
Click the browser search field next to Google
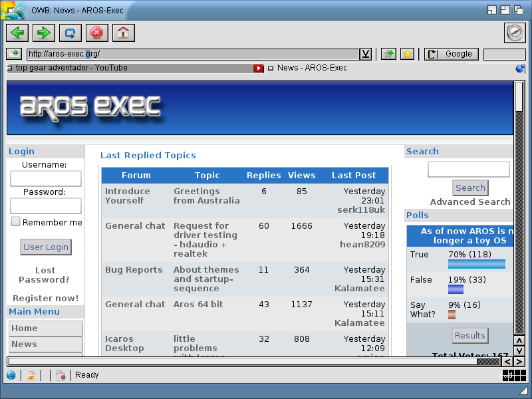pyautogui.click(x=504, y=55)
